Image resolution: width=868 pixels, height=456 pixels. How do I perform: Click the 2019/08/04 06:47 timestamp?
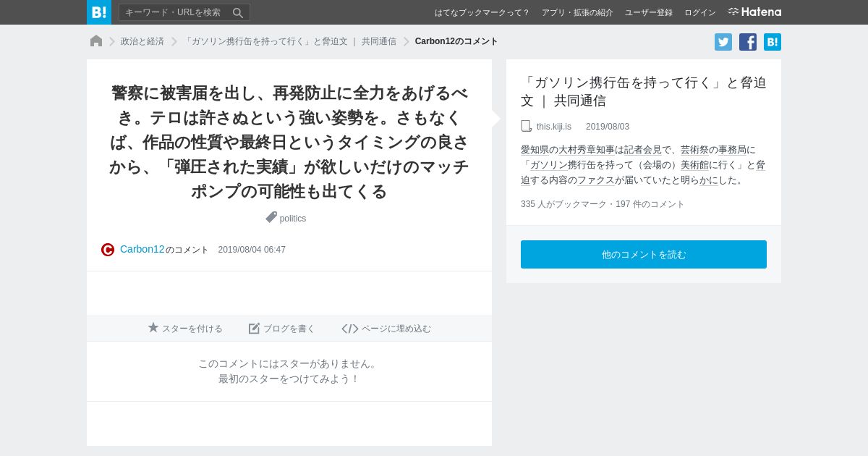point(252,250)
